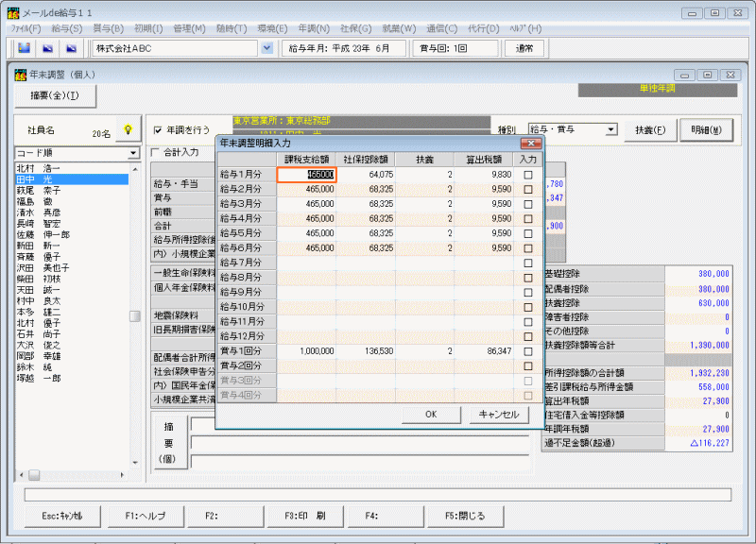
Task: Check 入力 box for 賞与1回分
Action: pos(528,351)
